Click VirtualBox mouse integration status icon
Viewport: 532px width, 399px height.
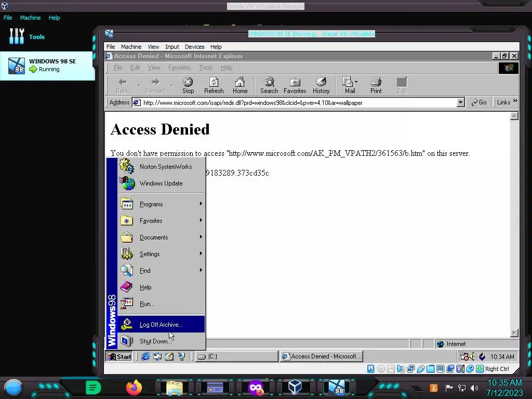coord(470,369)
